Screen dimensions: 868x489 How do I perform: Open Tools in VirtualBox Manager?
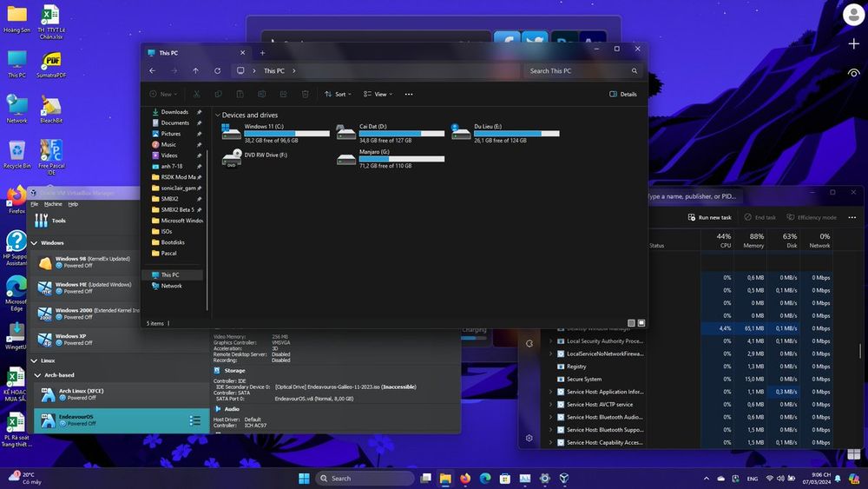(49, 221)
